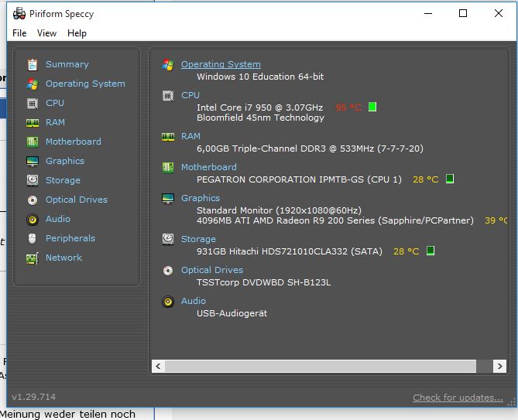Click the Check for updates link
Image resolution: width=518 pixels, height=420 pixels.
[x=458, y=398]
